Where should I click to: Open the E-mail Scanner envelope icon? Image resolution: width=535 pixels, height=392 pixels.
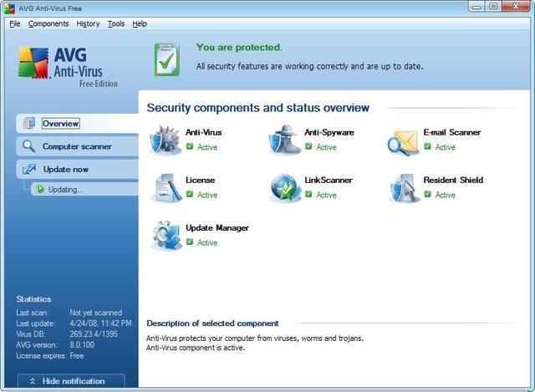403,143
